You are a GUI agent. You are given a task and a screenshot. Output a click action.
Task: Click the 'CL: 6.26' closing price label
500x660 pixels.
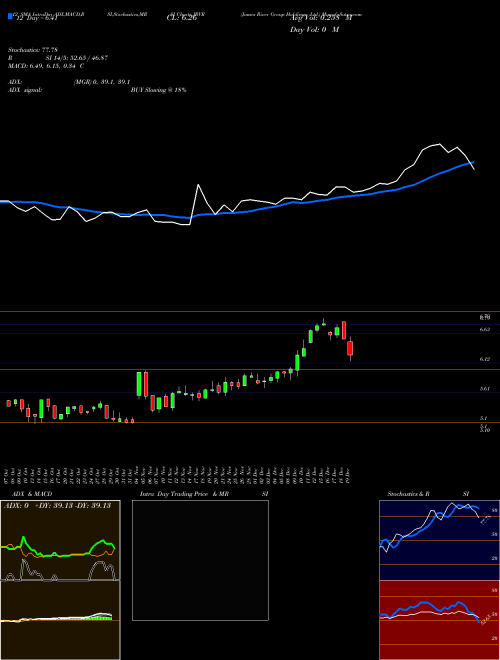[182, 18]
